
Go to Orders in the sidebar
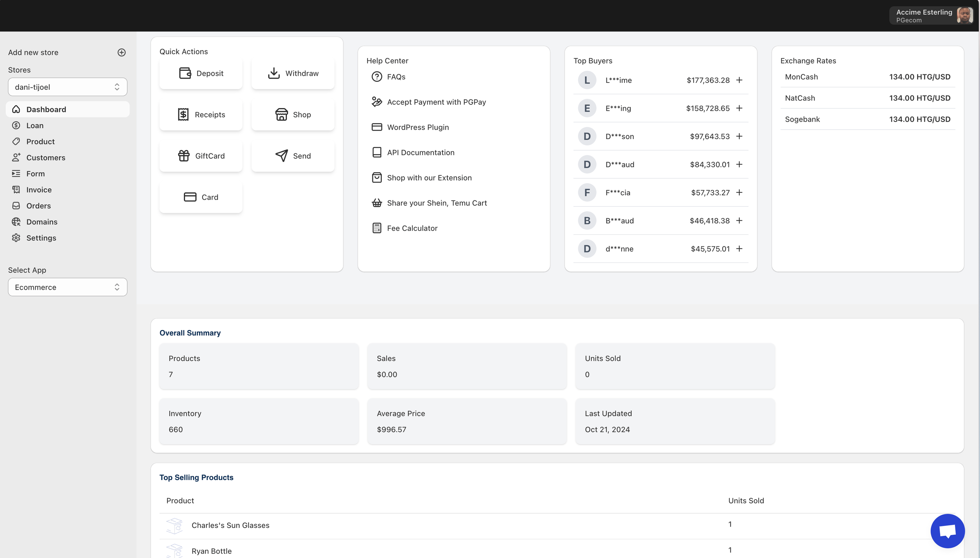tap(38, 206)
